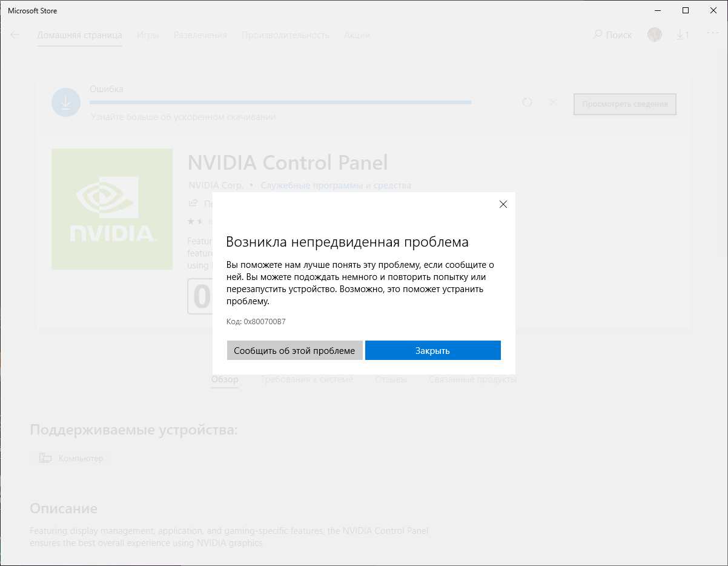Switch to the Игры tab

coord(148,35)
